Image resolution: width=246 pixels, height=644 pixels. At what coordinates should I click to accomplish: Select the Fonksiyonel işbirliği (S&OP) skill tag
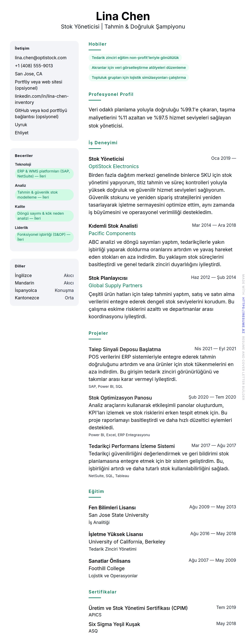[44, 237]
